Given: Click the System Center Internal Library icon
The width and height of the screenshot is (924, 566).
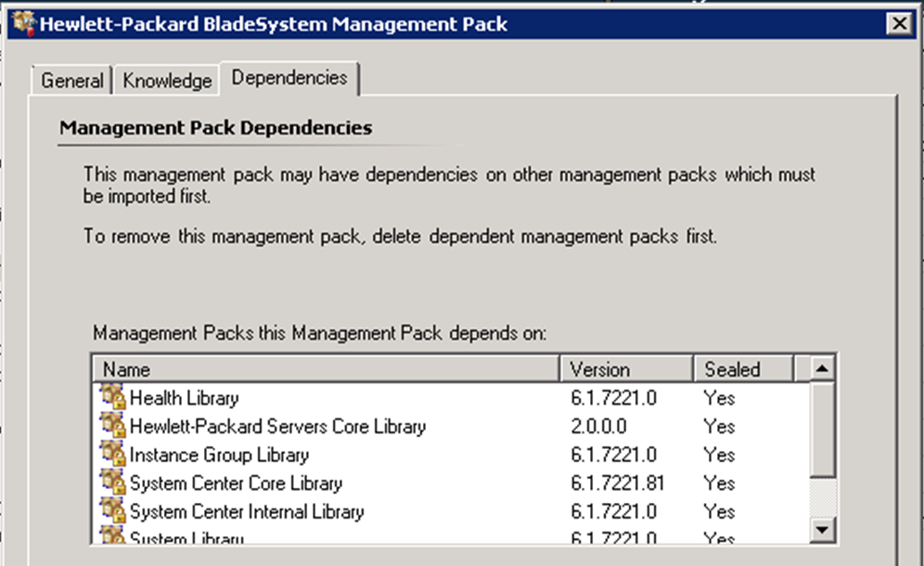Looking at the screenshot, I should click(x=113, y=511).
